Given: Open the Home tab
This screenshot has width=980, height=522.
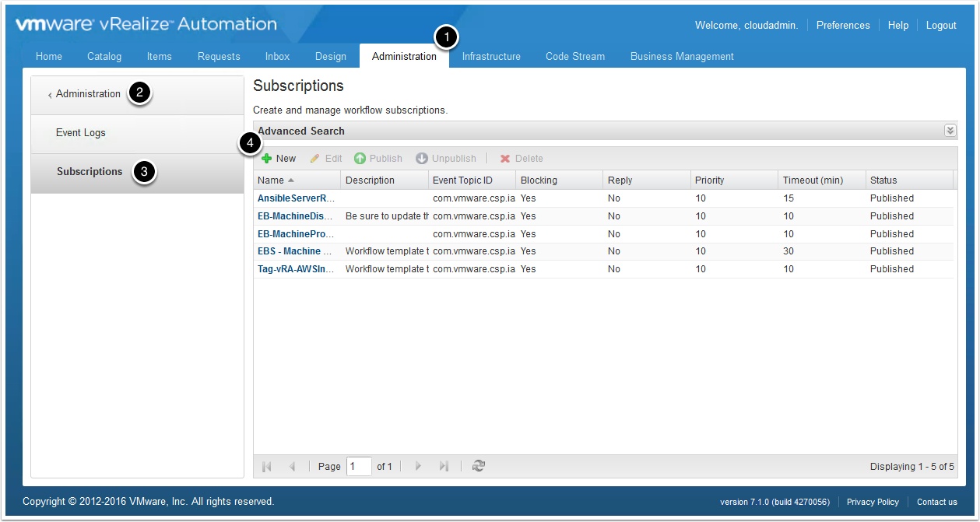Looking at the screenshot, I should (49, 56).
